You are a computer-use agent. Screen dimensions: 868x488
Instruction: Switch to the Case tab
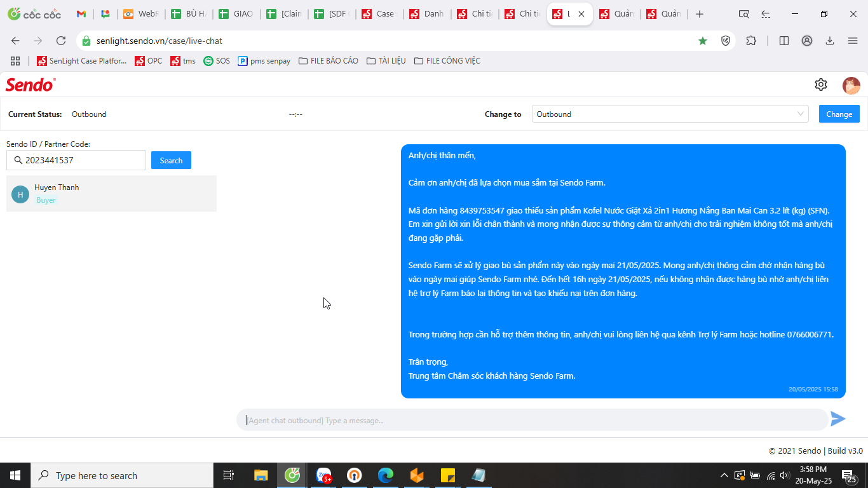[379, 14]
